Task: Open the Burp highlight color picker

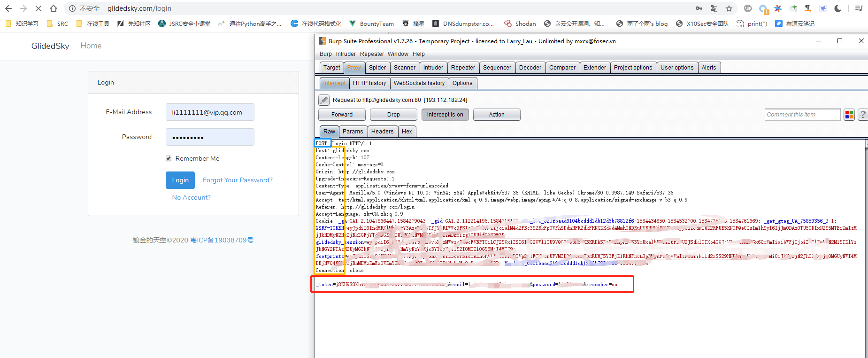Action: click(849, 115)
